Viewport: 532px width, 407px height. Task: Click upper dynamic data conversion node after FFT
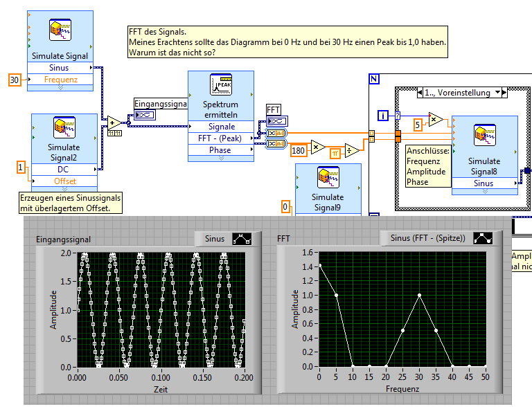pyautogui.click(x=276, y=133)
